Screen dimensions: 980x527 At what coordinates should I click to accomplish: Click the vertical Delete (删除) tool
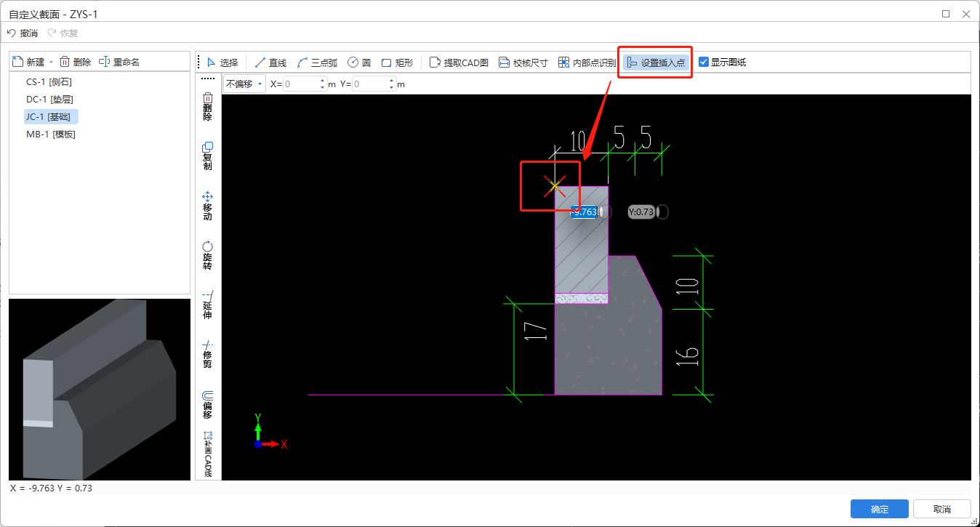[207, 107]
